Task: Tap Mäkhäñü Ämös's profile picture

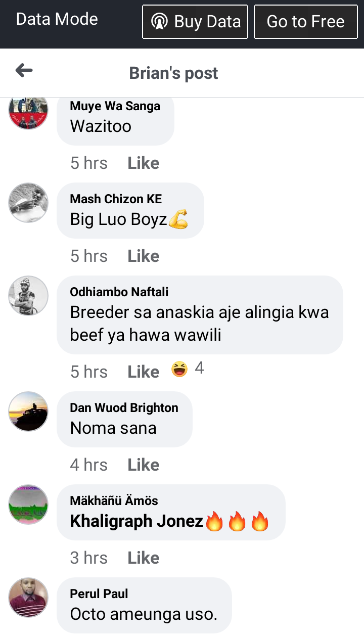Action: [x=28, y=505]
